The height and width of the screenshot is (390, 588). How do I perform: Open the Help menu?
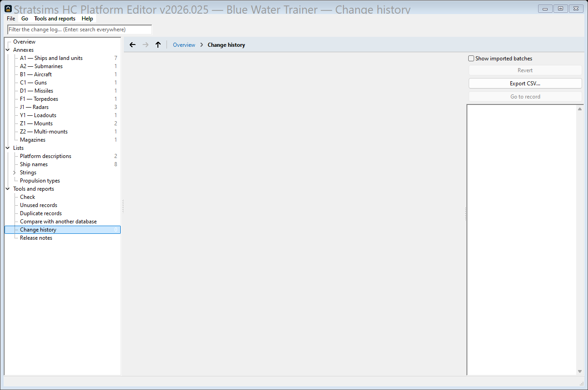pos(88,19)
